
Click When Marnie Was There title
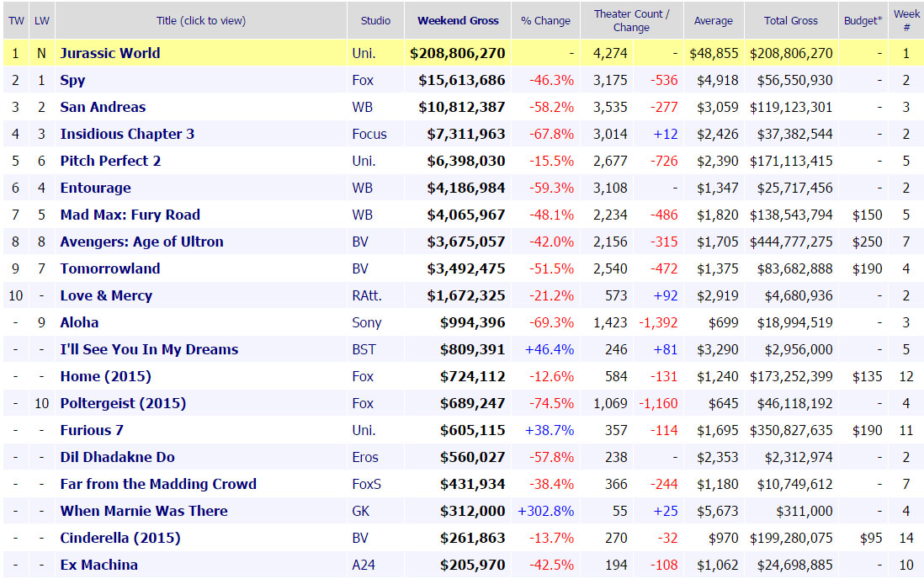click(x=144, y=511)
